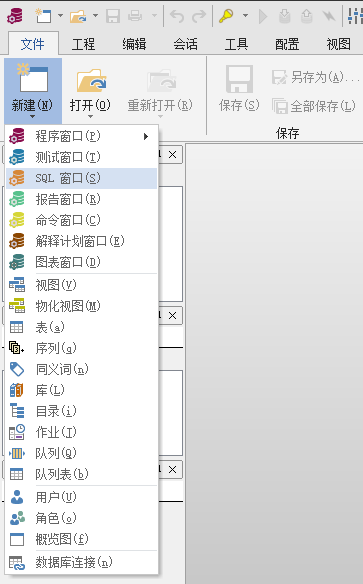
Task: Expand the logon key dropdown arrow
Action: [245, 16]
